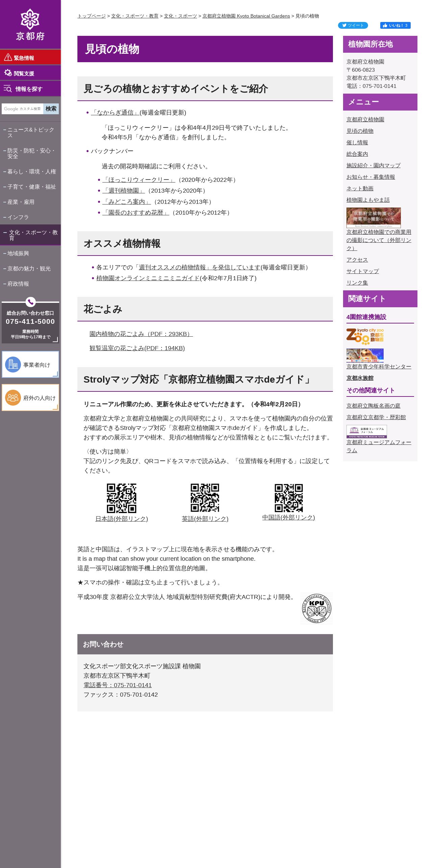Open サイトマップ link in right menu
Viewport: 434px width, 868px height.
click(363, 271)
